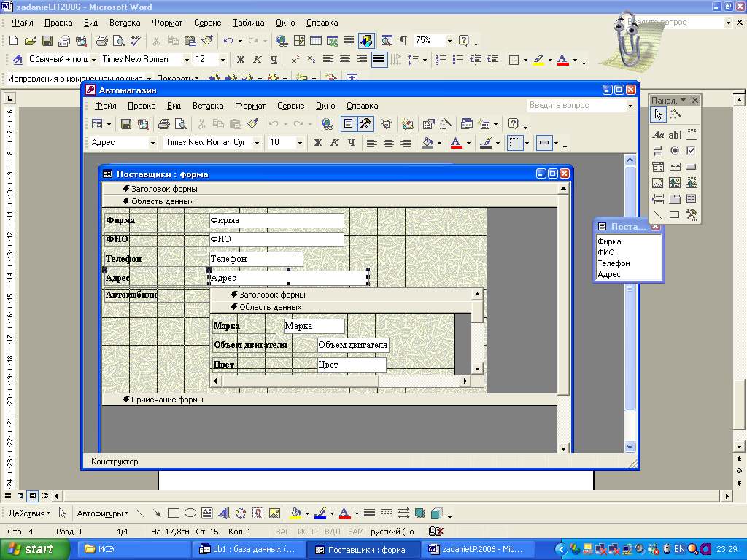
Task: Open the Автофигуры dropdown in Drawing toolbar
Action: pos(102,513)
